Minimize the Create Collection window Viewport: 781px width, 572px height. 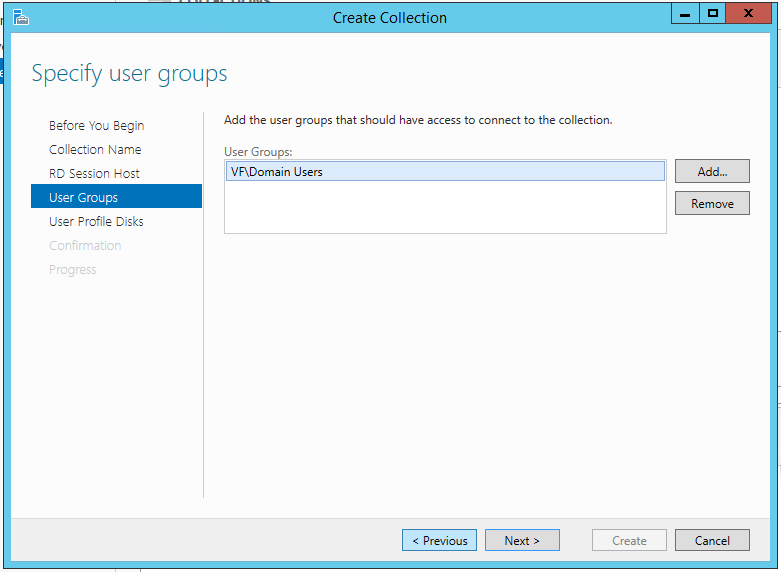685,14
